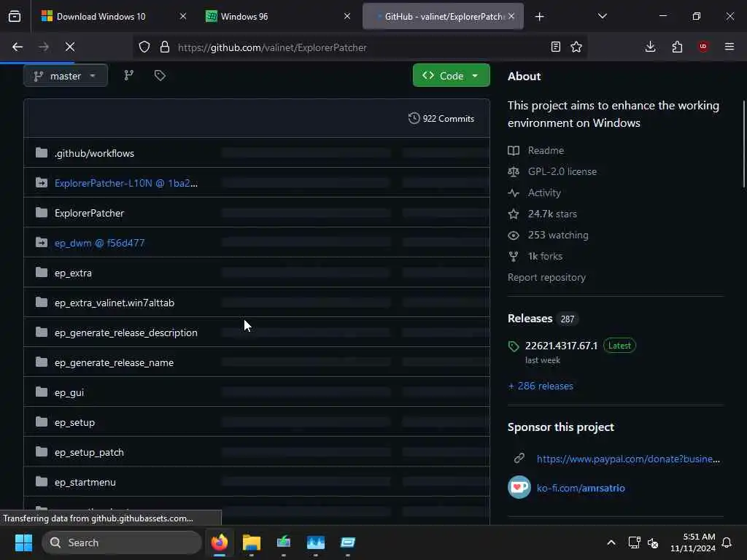This screenshot has width=747, height=560.
Task: Click the taskbar Search box
Action: 122,542
